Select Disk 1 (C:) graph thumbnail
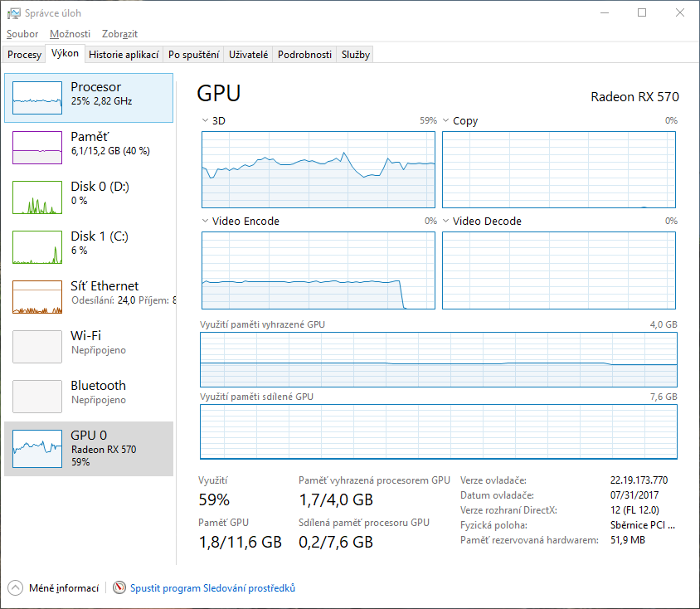 pyautogui.click(x=37, y=247)
